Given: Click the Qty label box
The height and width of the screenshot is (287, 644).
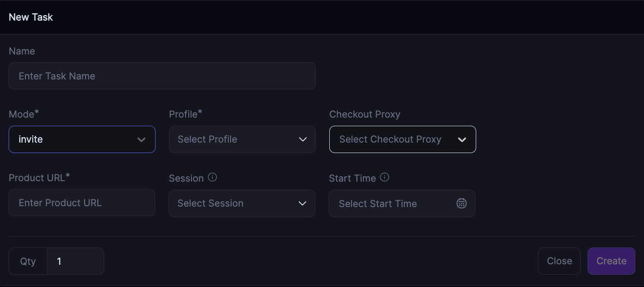Looking at the screenshot, I should point(28,261).
